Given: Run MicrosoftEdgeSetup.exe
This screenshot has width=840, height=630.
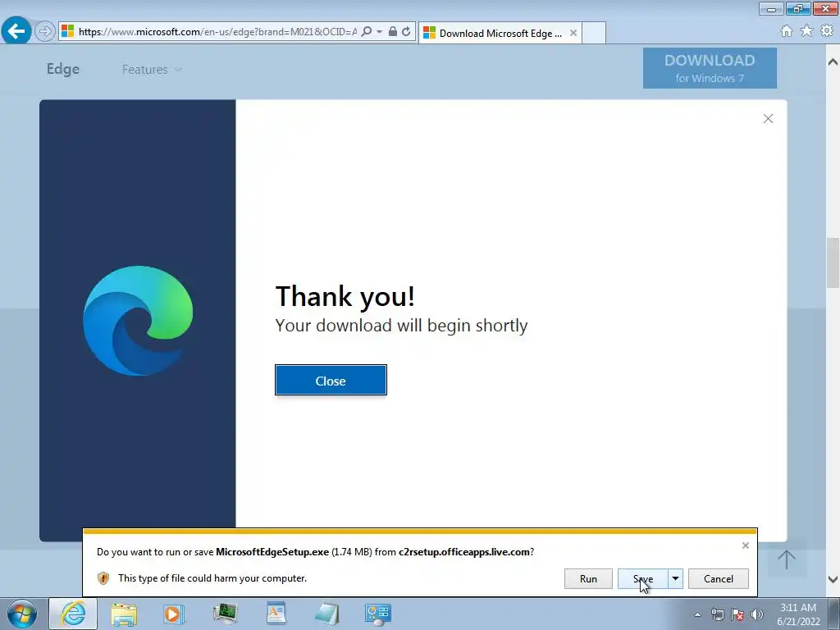Looking at the screenshot, I should tap(588, 578).
